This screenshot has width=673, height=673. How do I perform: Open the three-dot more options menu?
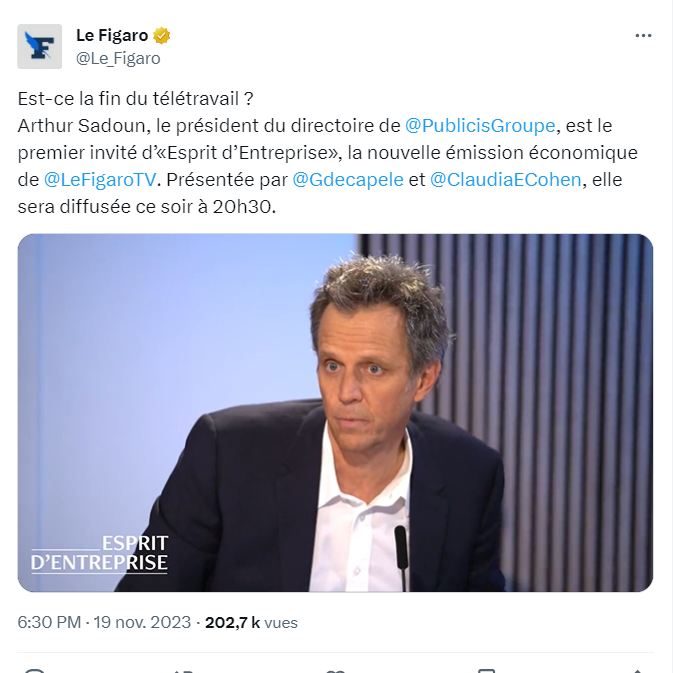click(643, 36)
